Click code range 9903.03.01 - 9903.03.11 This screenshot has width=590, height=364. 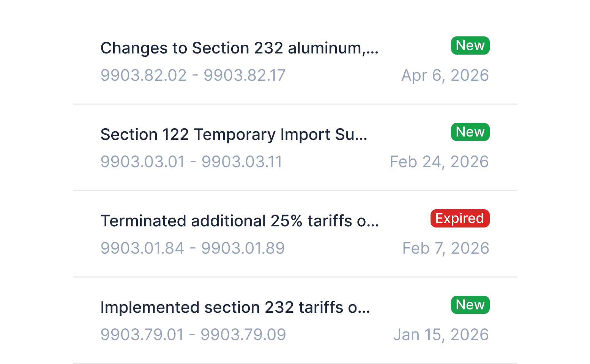point(191,162)
